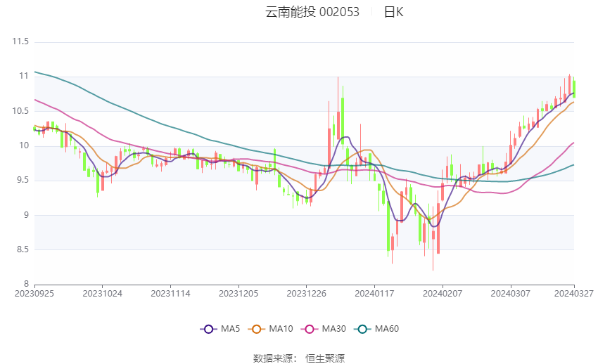Click the chart title 云南能投 002053
Viewport: 598px width, 364px height.
tap(312, 12)
